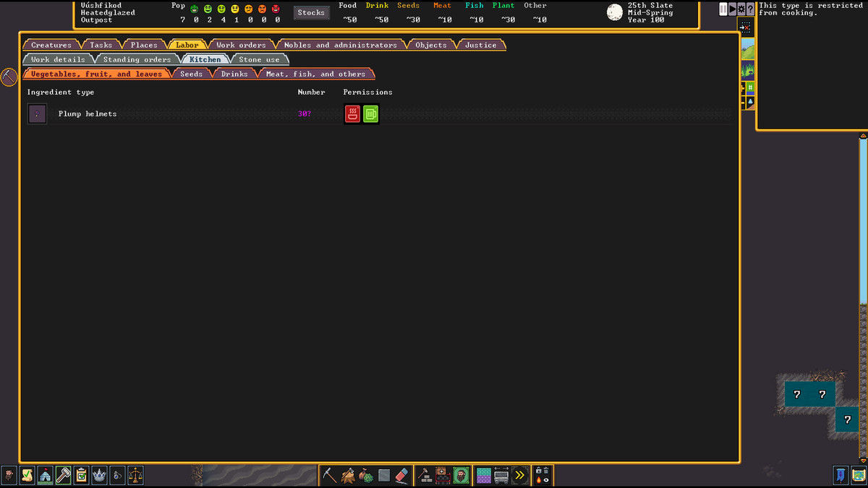Select the cavern layer thumbnail
This screenshot has height=488, width=868.
[x=748, y=70]
